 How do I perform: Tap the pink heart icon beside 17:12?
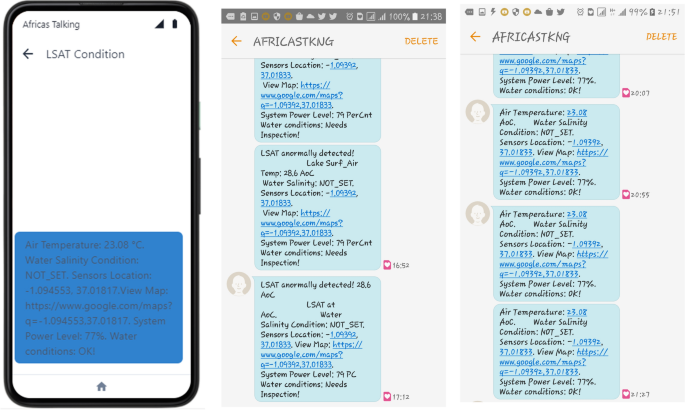(387, 396)
